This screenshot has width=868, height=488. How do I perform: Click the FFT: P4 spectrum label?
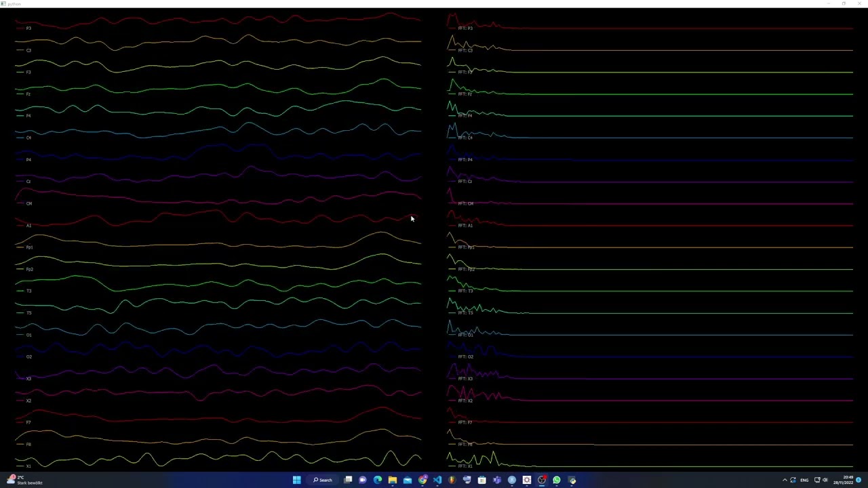click(x=465, y=159)
